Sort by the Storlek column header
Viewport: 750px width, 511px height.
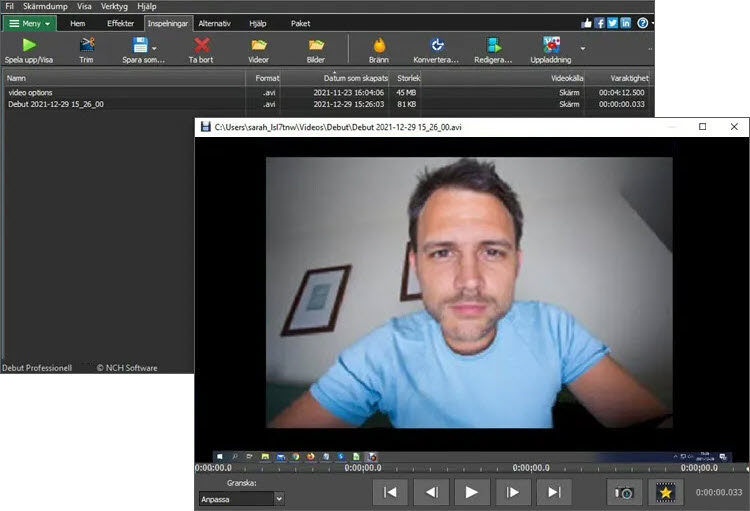click(406, 78)
